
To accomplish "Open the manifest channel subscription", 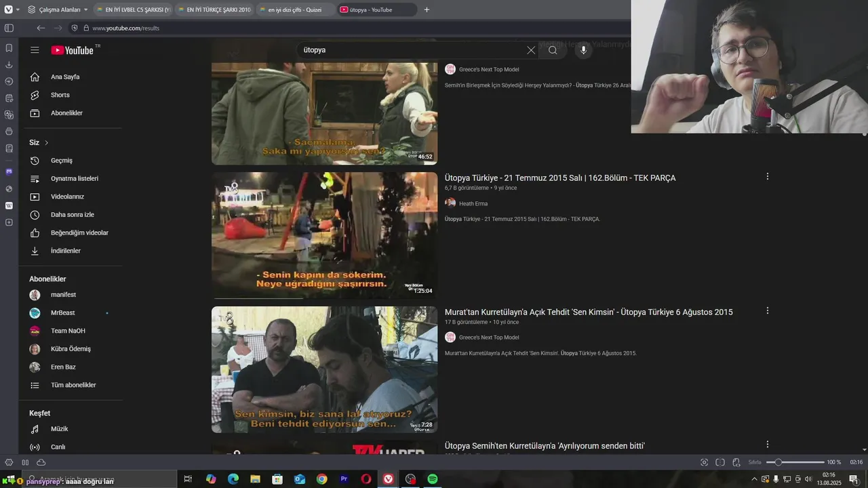I will click(x=73, y=295).
